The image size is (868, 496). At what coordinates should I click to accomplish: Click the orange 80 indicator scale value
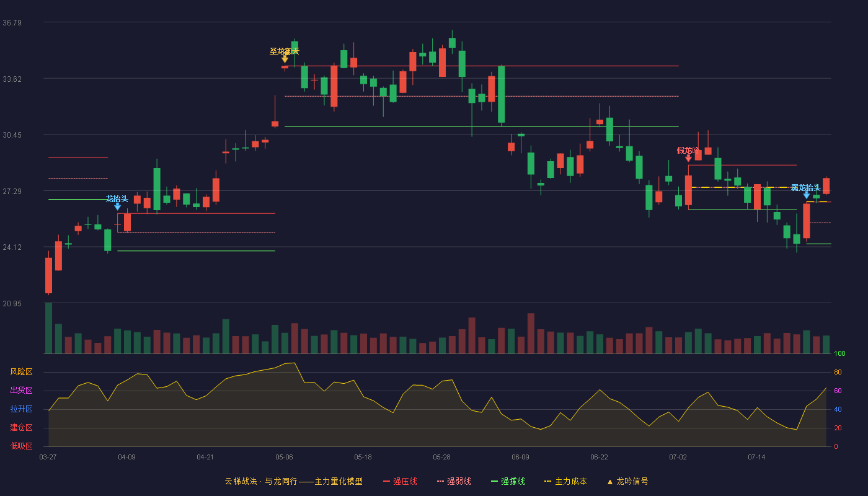(838, 373)
